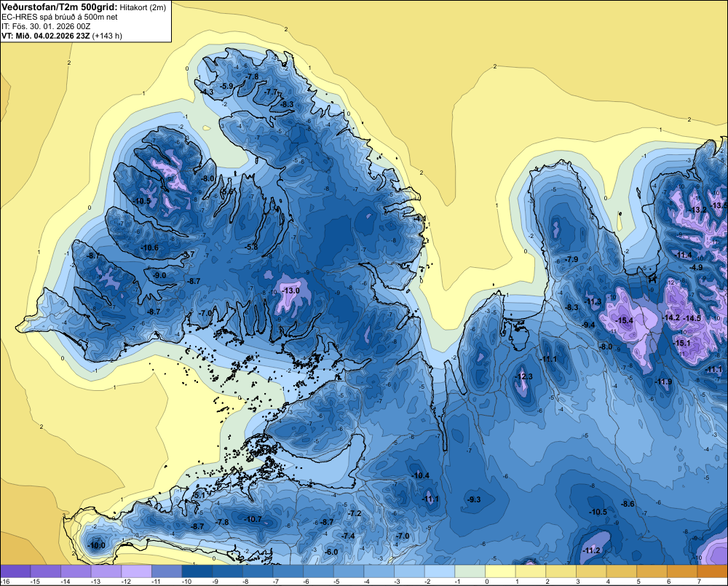Click the -7.9 temperature label
The width and height of the screenshot is (728, 586).
click(571, 259)
